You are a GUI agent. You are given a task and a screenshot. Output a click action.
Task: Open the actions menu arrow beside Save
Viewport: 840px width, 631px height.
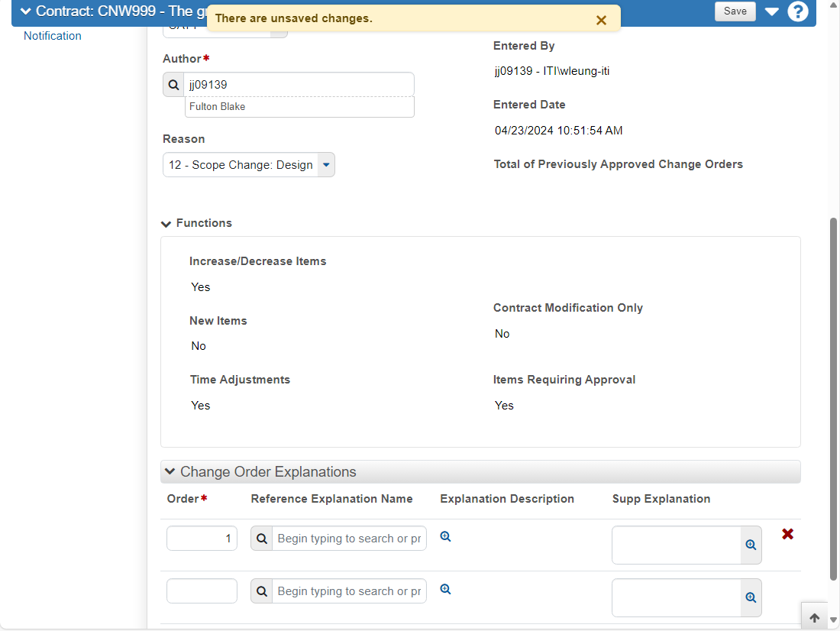[771, 11]
